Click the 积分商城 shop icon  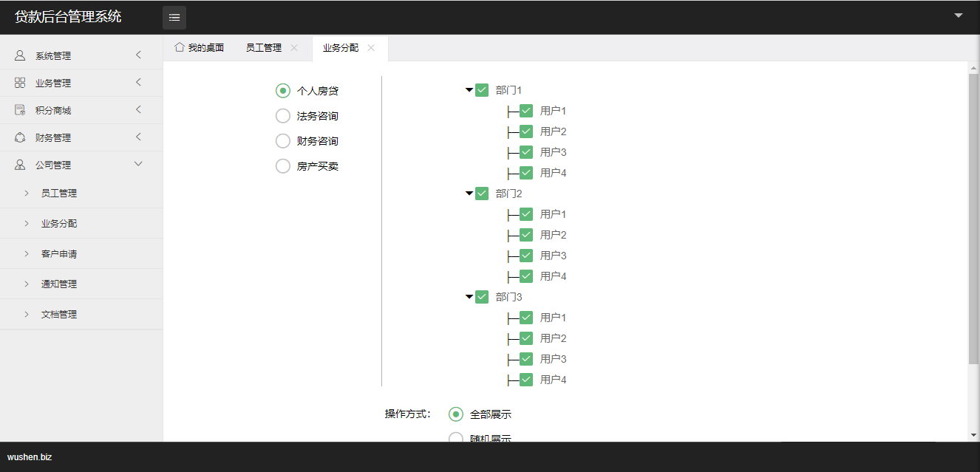point(20,110)
